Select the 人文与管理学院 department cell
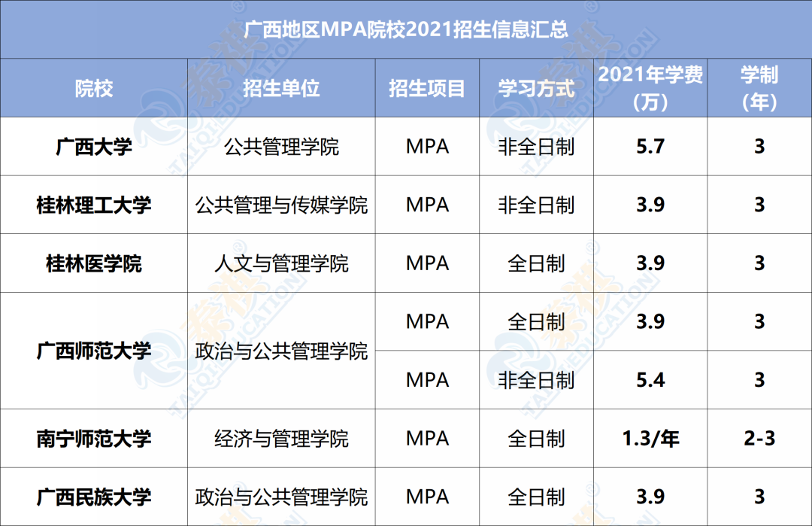Image resolution: width=812 pixels, height=526 pixels. 282,263
